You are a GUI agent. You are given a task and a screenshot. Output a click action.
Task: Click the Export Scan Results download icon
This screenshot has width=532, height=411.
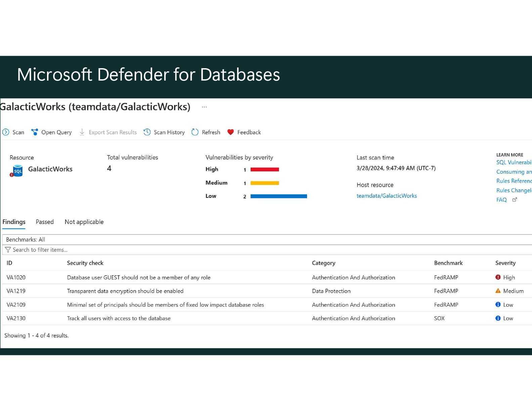[82, 132]
